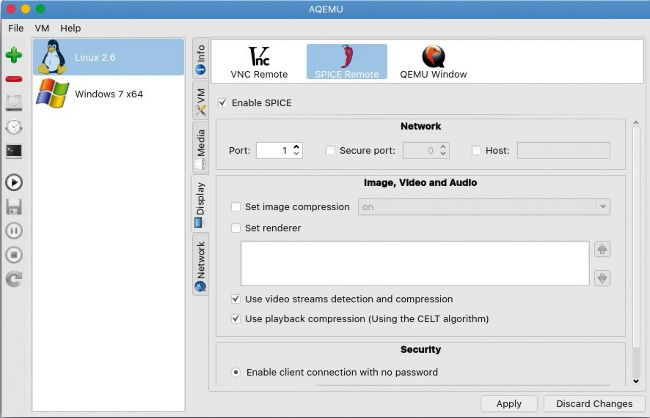
Task: Open the terminal console icon in sidebar
Action: pyautogui.click(x=14, y=151)
